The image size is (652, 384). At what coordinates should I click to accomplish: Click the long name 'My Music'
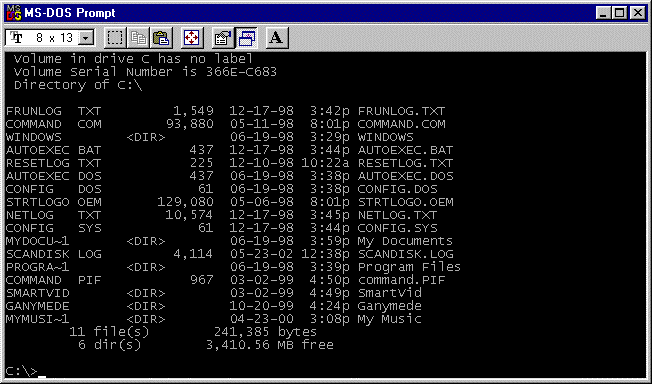pos(390,319)
